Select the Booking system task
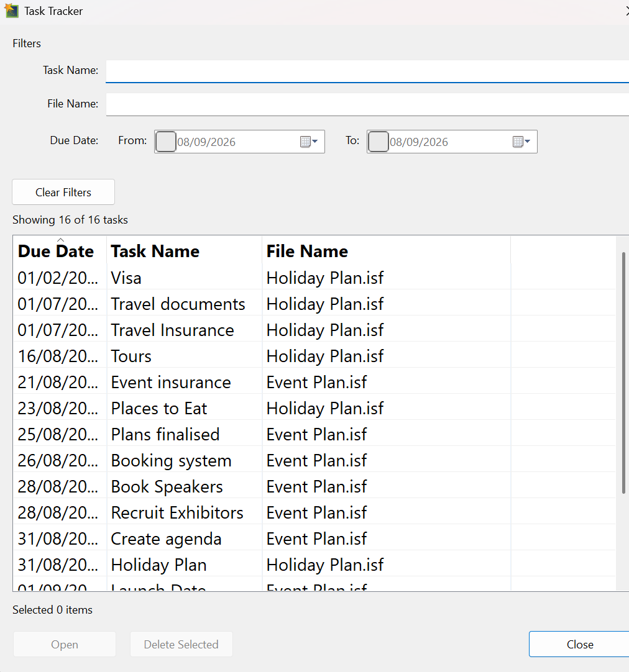 click(x=314, y=461)
